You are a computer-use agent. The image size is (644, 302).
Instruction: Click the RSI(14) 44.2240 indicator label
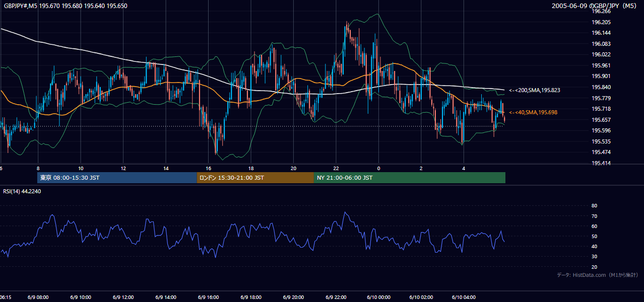coord(22,191)
